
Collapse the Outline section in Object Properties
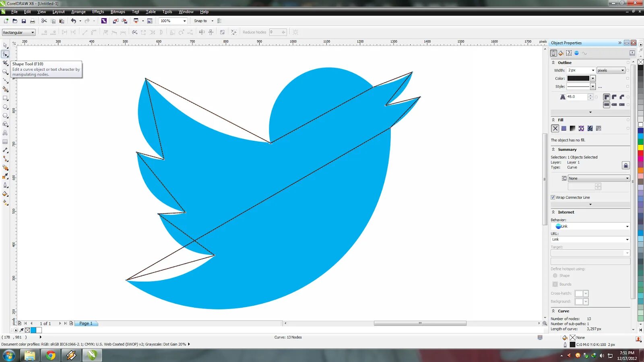pos(554,62)
